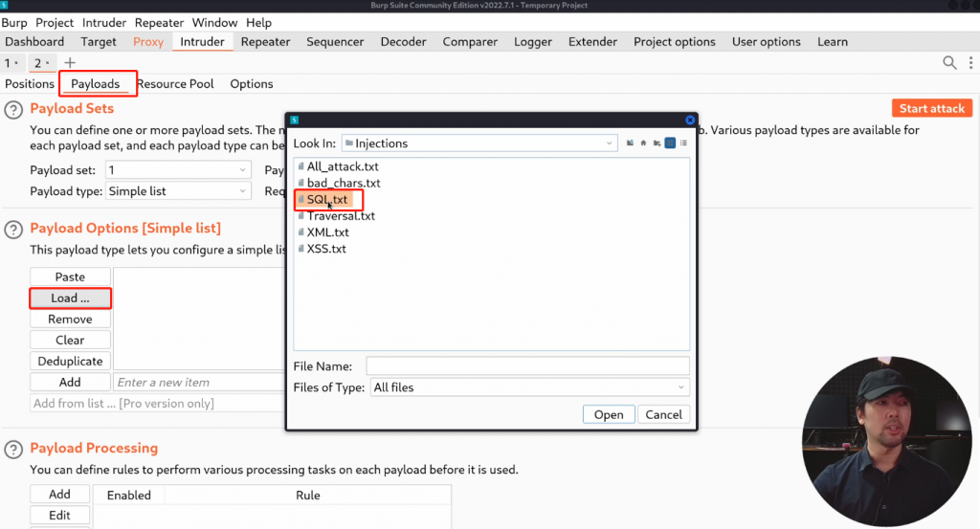This screenshot has height=529, width=980.
Task: Close Intruder attack tab 1
Action: click(x=16, y=62)
